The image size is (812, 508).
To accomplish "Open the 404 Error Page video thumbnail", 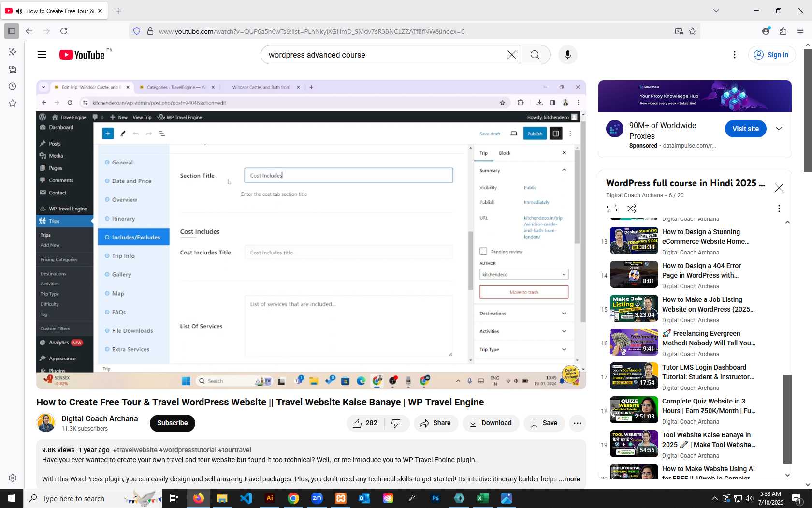I will tap(634, 274).
